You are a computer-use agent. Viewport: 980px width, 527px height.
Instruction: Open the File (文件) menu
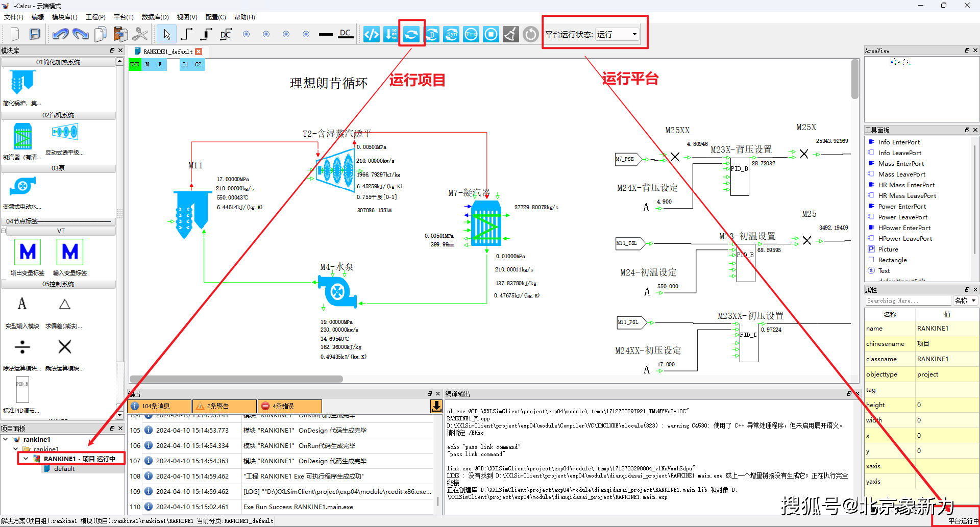pyautogui.click(x=14, y=17)
